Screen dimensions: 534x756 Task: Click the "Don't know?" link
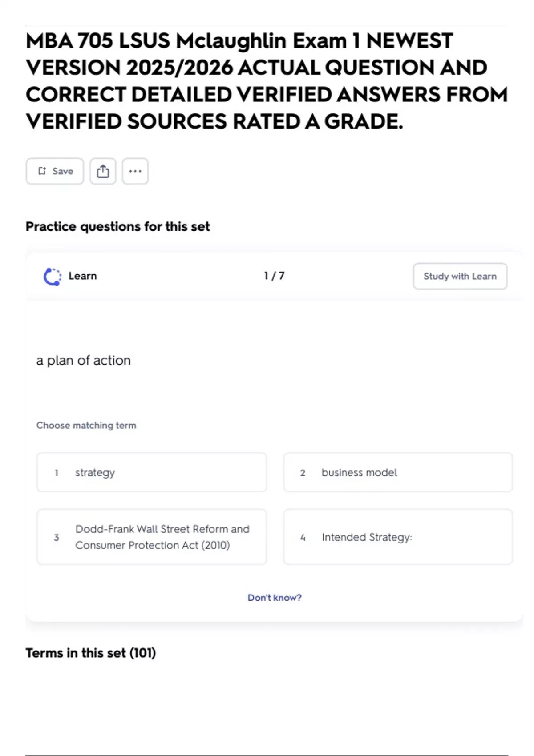[274, 598]
